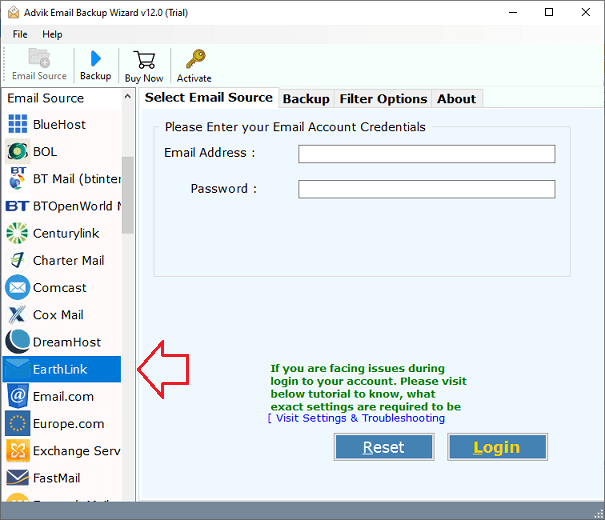Click the Email Address input field
The height and width of the screenshot is (520, 605).
[427, 154]
